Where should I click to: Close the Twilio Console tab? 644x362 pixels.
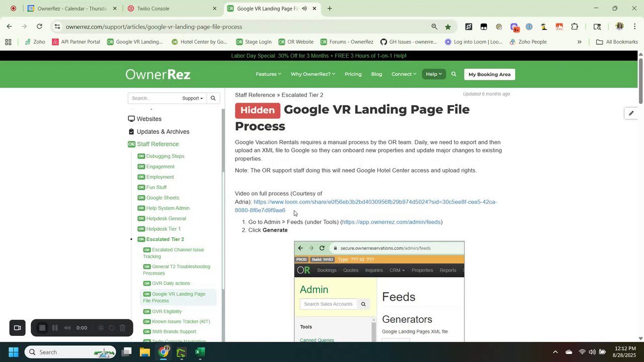[x=215, y=9]
